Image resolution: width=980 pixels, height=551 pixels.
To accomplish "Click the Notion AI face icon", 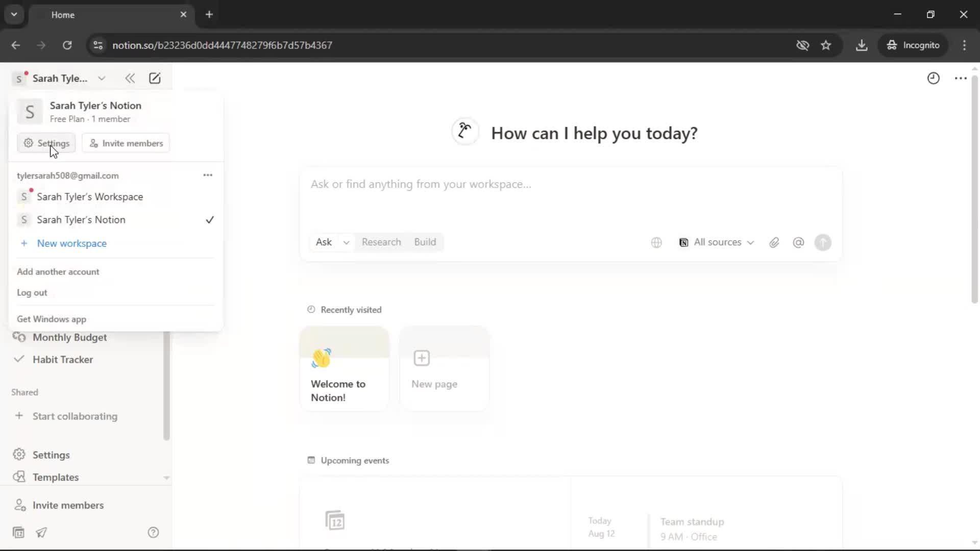I will [465, 132].
